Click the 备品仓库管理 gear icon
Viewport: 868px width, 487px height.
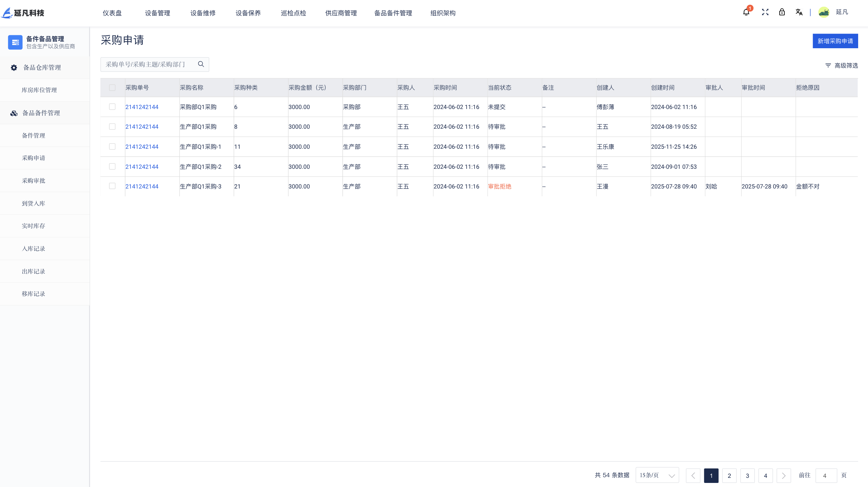14,68
